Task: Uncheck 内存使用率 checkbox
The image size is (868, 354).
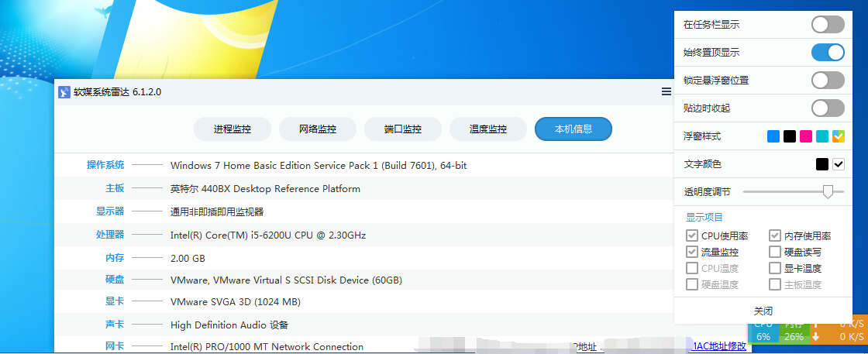Action: tap(775, 235)
